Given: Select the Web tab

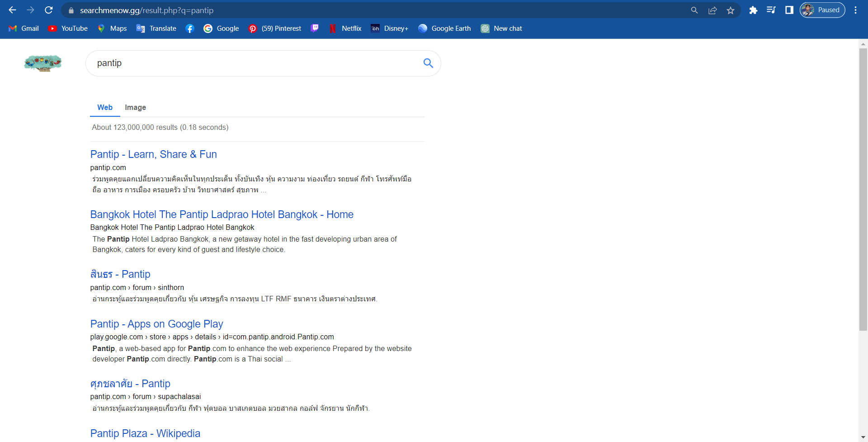Looking at the screenshot, I should point(105,107).
